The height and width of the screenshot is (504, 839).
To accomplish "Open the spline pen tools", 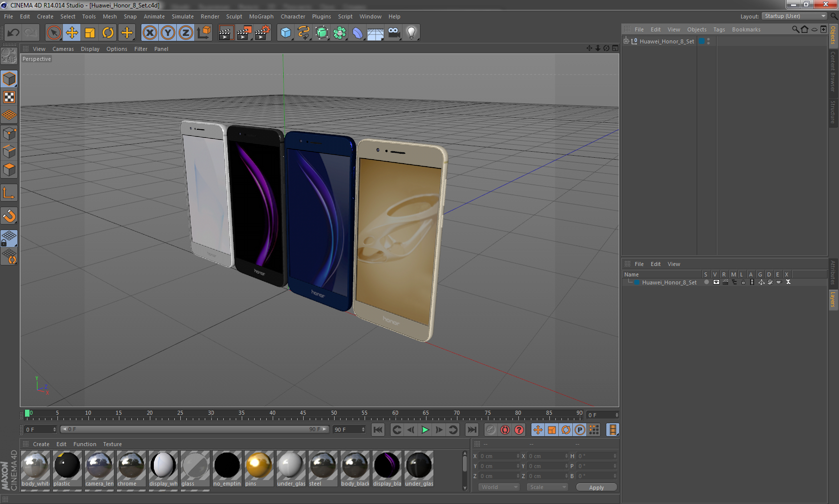I will (304, 33).
